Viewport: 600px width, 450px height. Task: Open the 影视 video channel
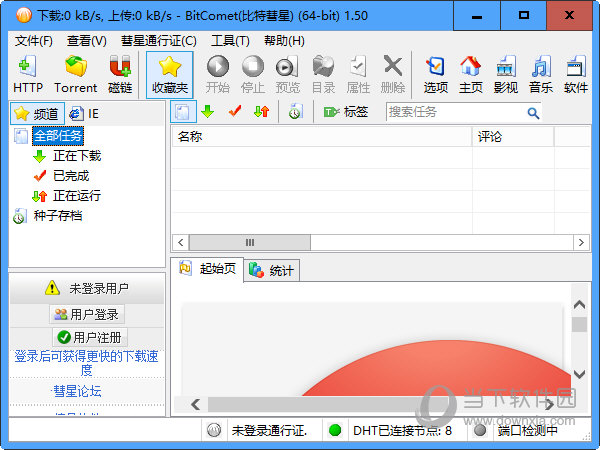coord(505,75)
